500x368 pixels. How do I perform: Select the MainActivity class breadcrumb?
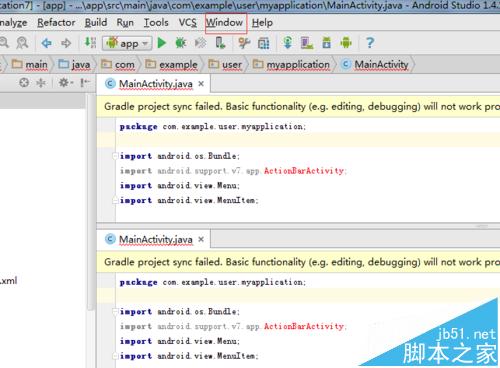pos(375,64)
